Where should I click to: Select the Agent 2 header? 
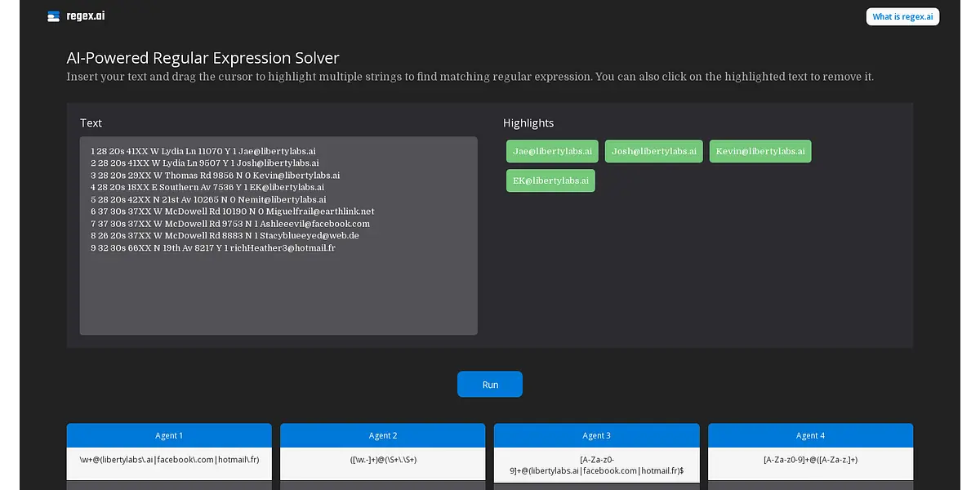(x=383, y=435)
